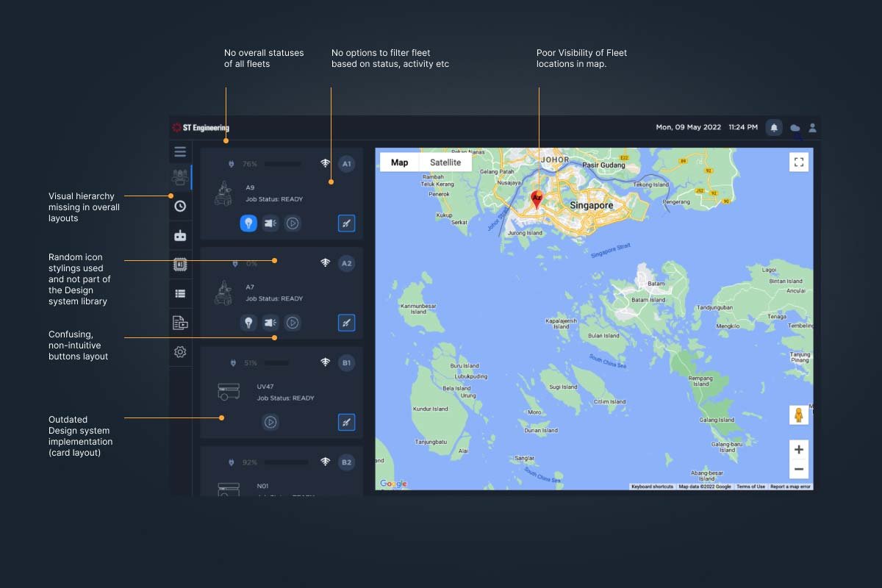Toggle the light bulb on A7 card
The height and width of the screenshot is (588, 882).
248,323
